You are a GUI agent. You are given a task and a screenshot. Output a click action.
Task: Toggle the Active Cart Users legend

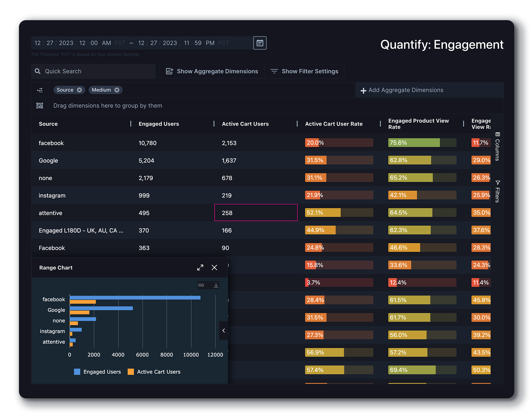point(154,372)
